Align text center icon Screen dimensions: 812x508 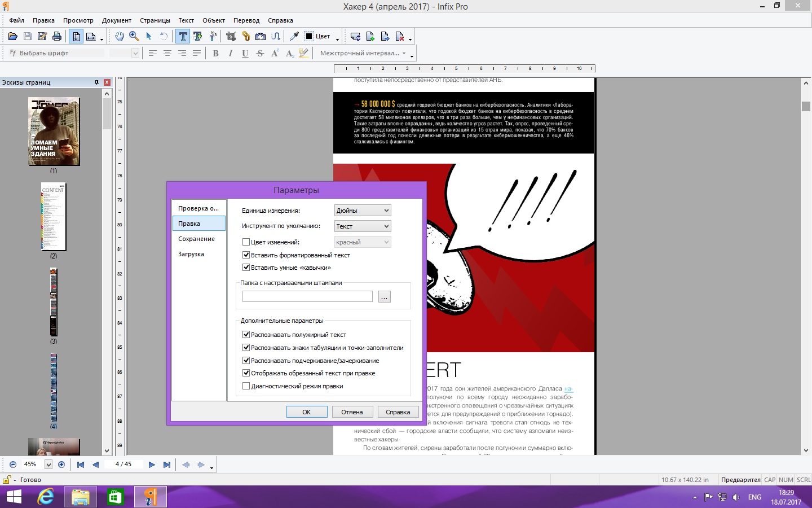pos(167,53)
